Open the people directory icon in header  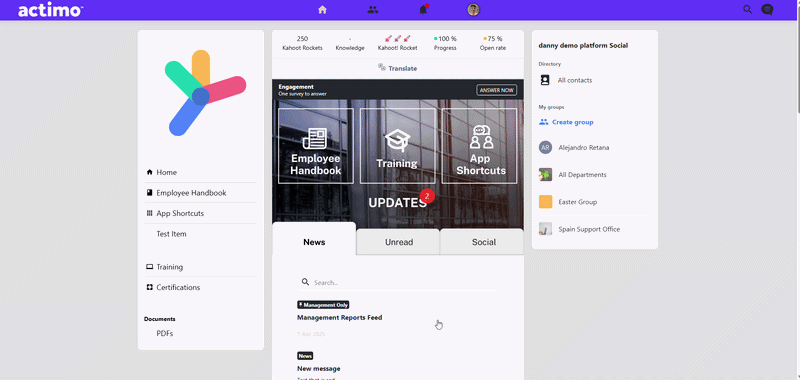coord(373,10)
